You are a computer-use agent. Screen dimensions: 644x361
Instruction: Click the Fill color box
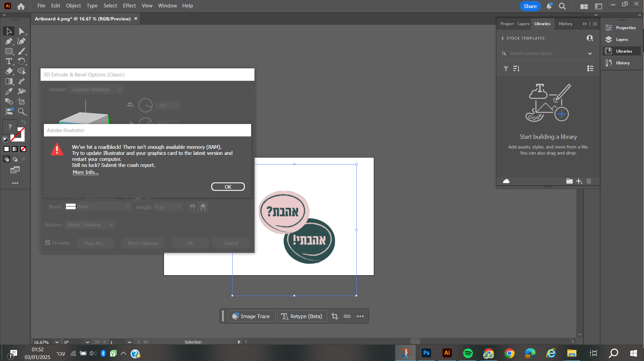pyautogui.click(x=10, y=126)
